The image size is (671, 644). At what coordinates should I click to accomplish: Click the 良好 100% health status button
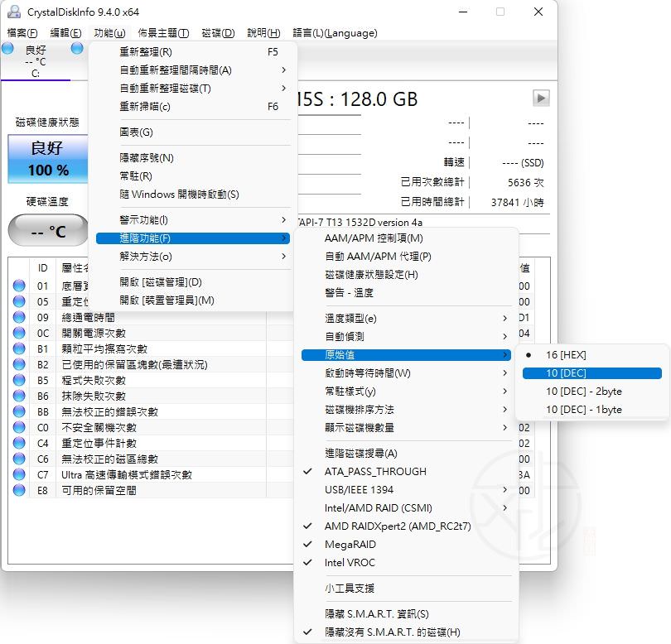pyautogui.click(x=48, y=159)
